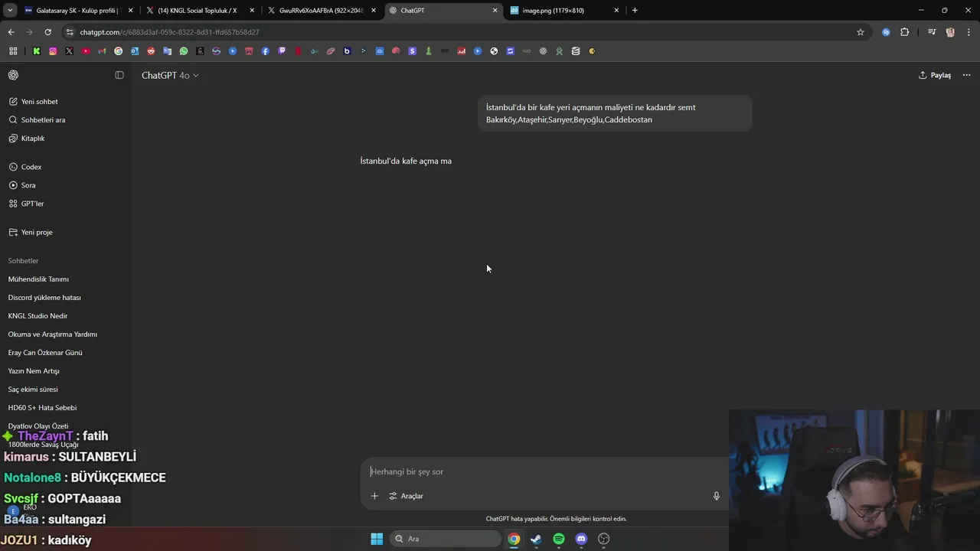This screenshot has height=551, width=980.
Task: Switch to the image.png browser tab
Action: [x=563, y=11]
